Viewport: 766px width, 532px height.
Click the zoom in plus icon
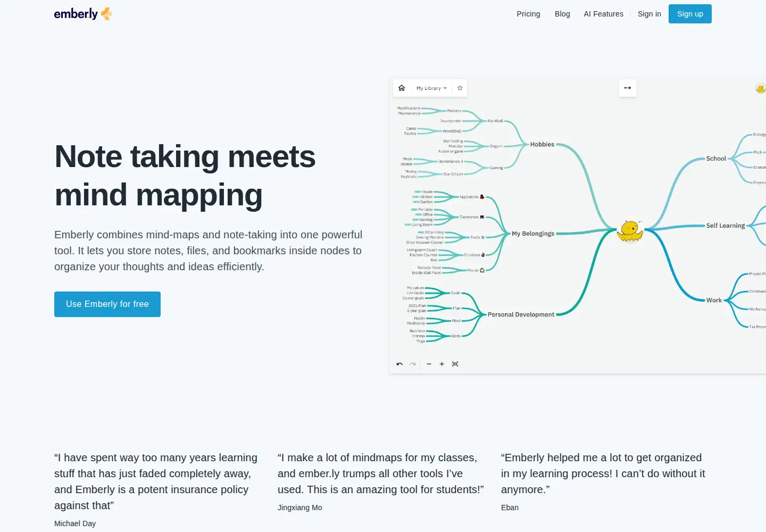(x=442, y=364)
